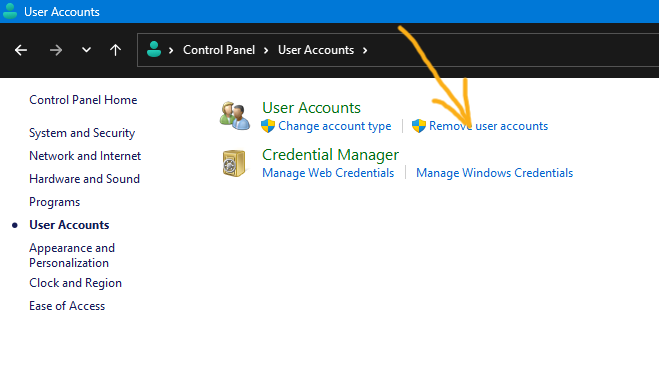659x370 pixels.
Task: Open Appearance and Personalization category
Action: click(x=72, y=256)
